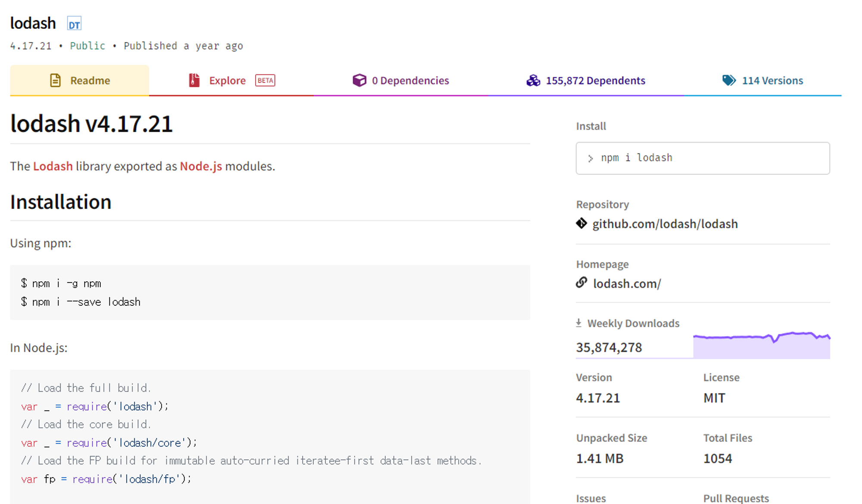
Task: Click the git repository diamond icon
Action: 581,224
